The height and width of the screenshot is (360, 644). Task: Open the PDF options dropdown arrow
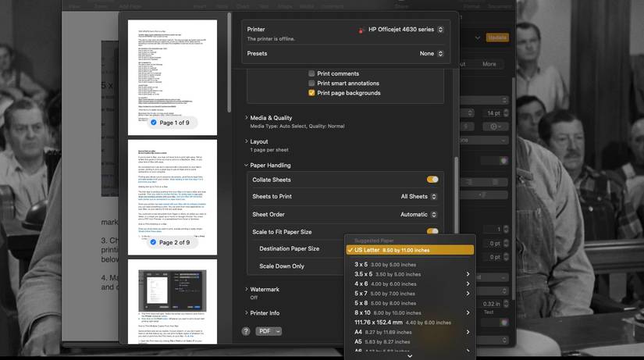pos(278,331)
